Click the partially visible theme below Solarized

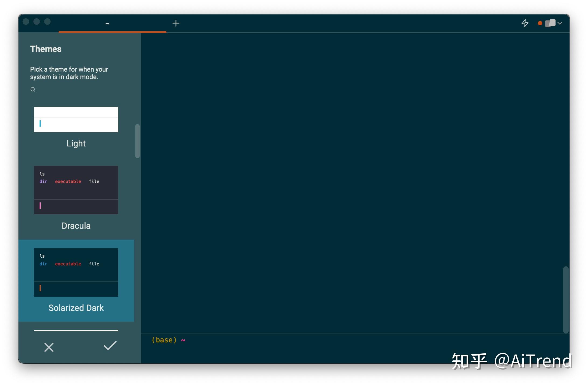(x=76, y=331)
